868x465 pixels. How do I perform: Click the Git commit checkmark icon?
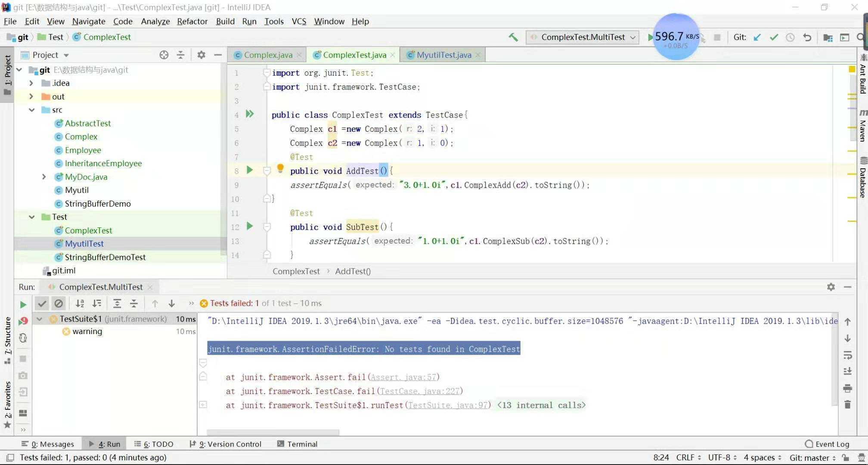tap(774, 37)
